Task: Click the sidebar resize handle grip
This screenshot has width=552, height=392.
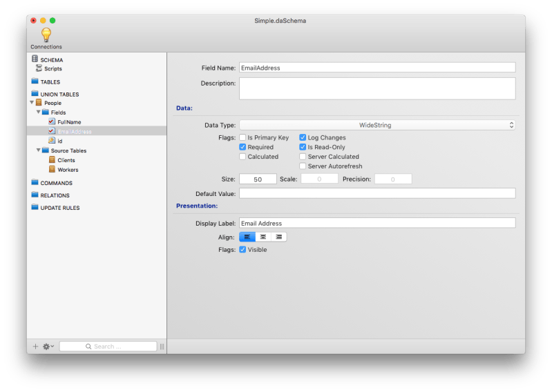Action: [162, 346]
